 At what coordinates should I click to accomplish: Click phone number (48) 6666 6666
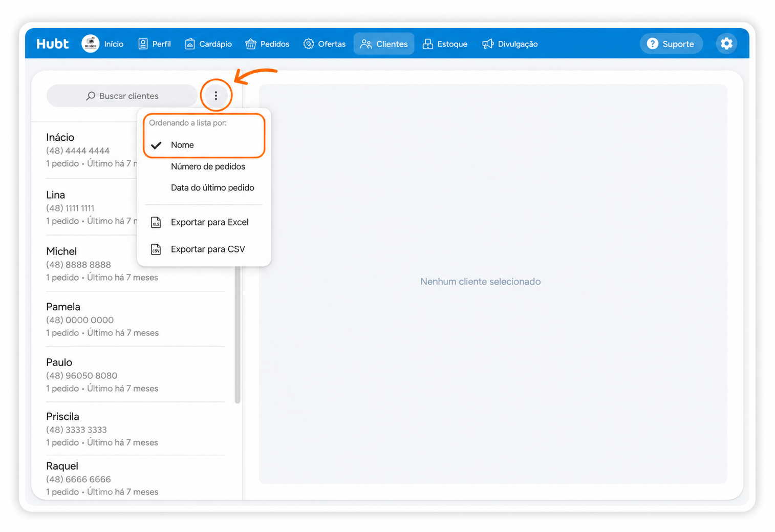coord(78,479)
